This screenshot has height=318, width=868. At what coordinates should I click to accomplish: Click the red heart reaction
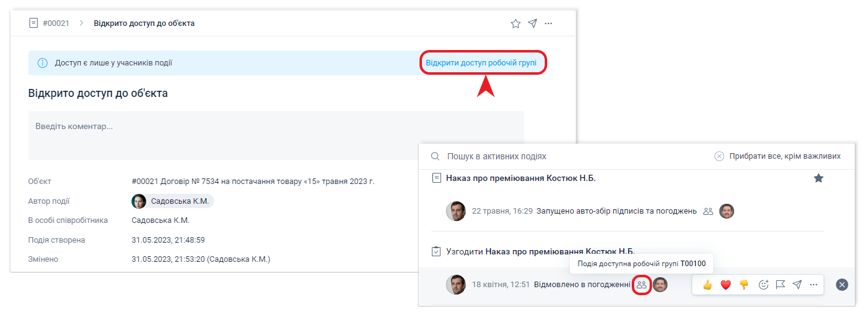pos(725,285)
